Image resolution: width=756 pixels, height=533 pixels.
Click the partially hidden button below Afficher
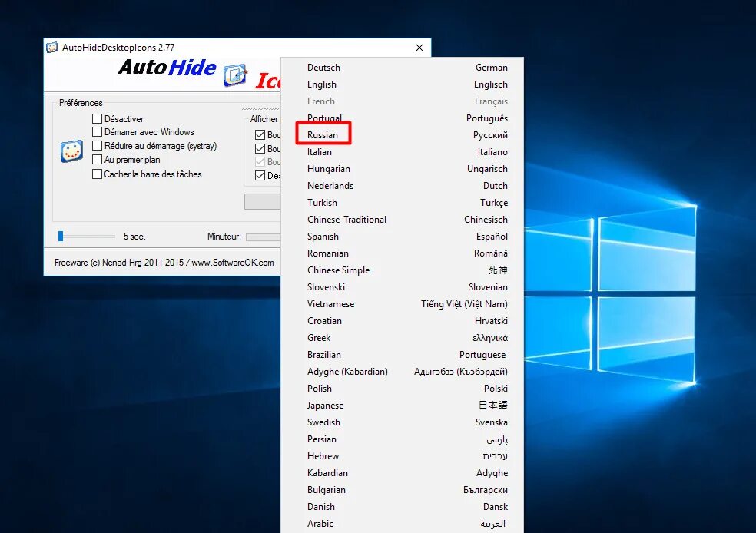[x=262, y=201]
